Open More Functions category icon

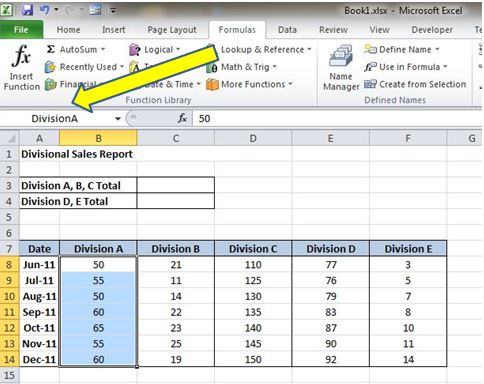pos(212,84)
